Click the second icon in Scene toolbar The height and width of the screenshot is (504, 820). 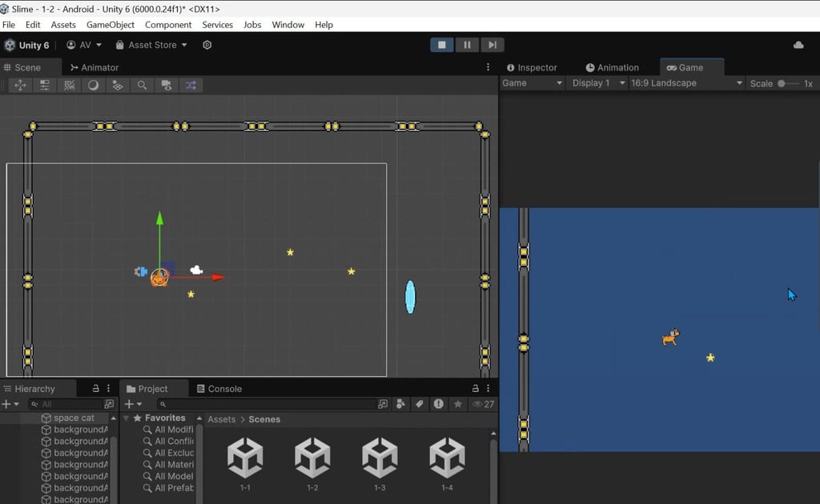pos(45,85)
